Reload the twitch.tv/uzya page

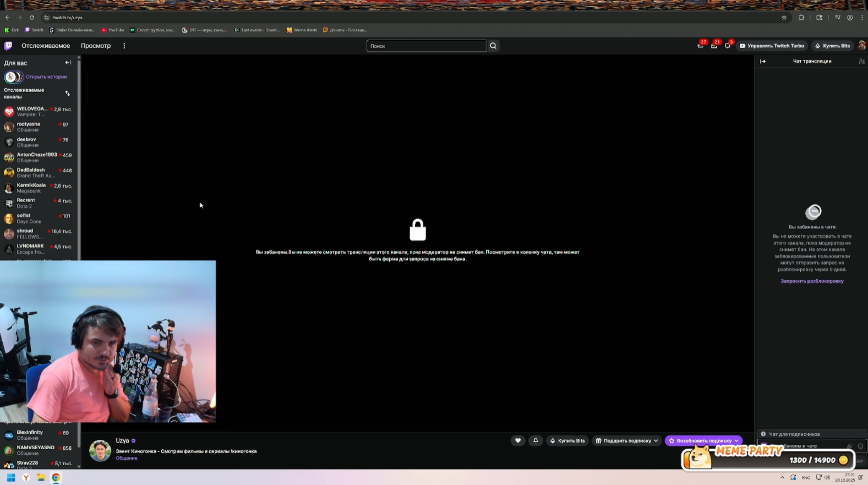point(32,18)
